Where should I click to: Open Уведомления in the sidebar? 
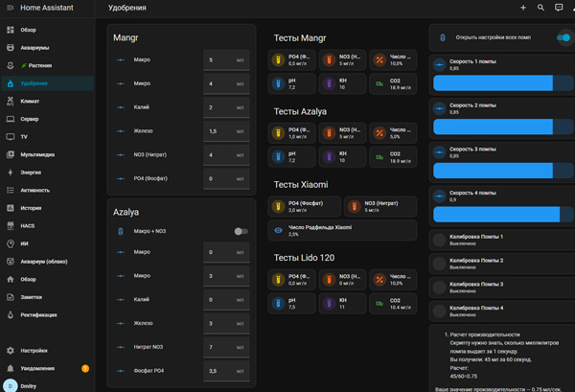48,368
